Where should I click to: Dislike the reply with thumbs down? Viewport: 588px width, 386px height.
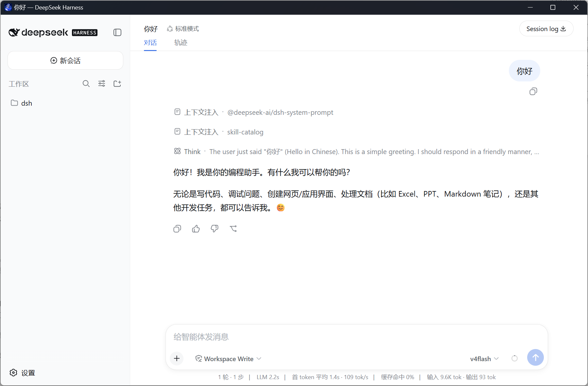coord(215,229)
